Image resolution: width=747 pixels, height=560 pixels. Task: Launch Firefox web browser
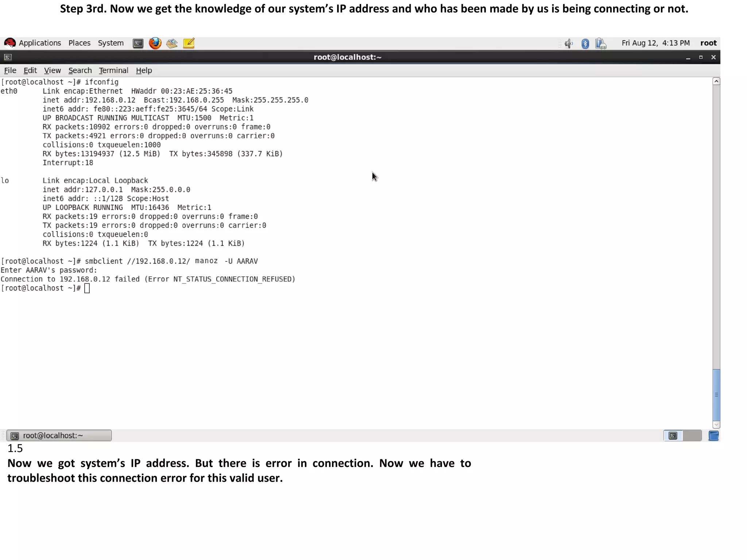click(x=155, y=43)
